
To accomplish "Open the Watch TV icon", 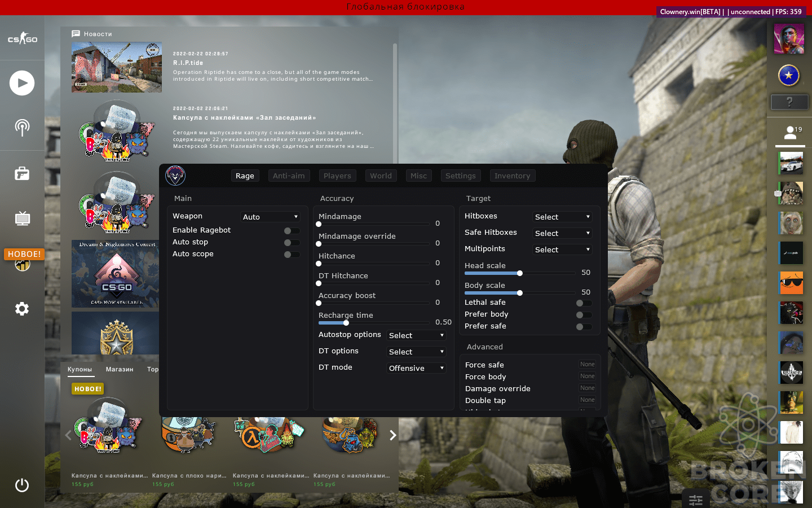I will (22, 218).
